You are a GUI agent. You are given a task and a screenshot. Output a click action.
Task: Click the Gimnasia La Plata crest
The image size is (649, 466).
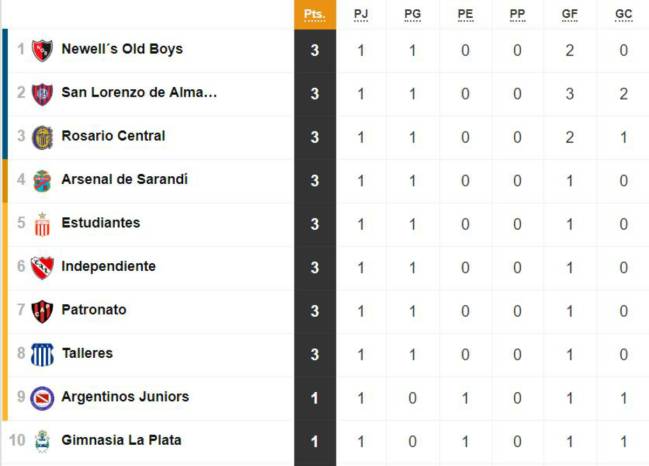point(42,442)
